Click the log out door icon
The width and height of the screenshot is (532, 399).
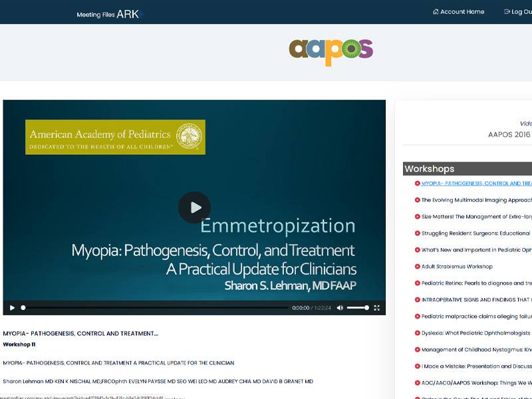507,11
